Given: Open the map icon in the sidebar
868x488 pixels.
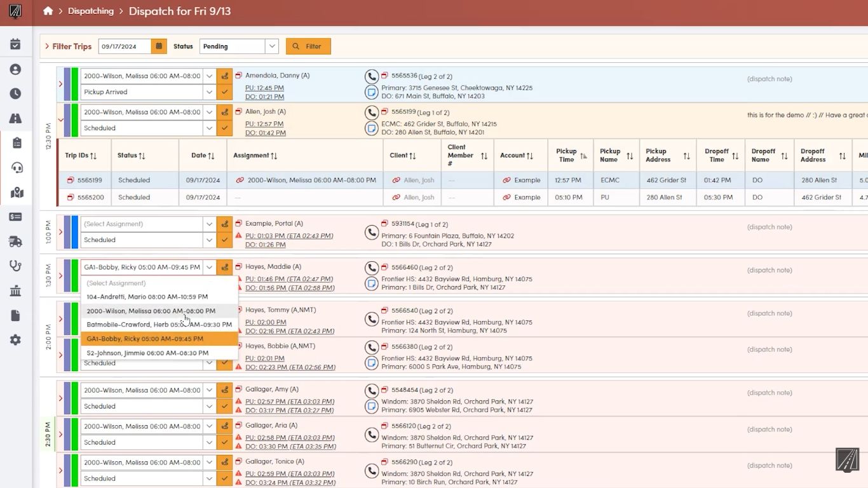Looking at the screenshot, I should coord(17,192).
